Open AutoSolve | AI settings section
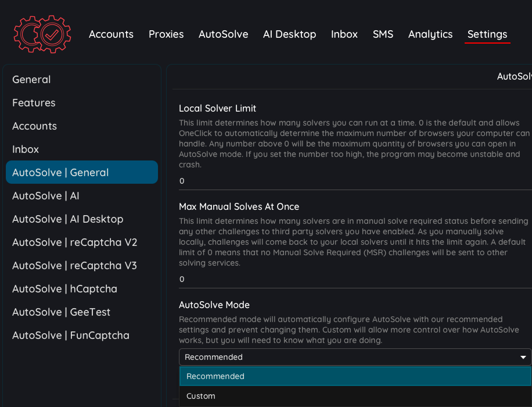 [x=46, y=196]
